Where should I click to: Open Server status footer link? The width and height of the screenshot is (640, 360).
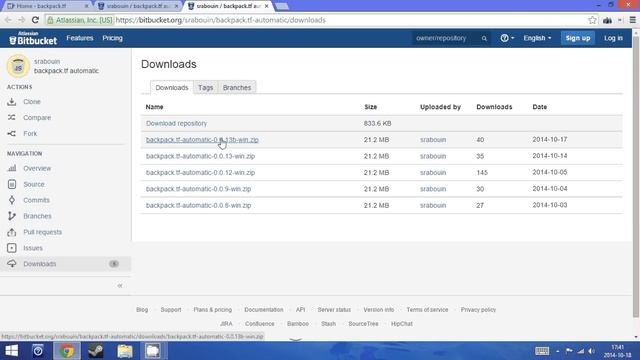click(x=334, y=310)
